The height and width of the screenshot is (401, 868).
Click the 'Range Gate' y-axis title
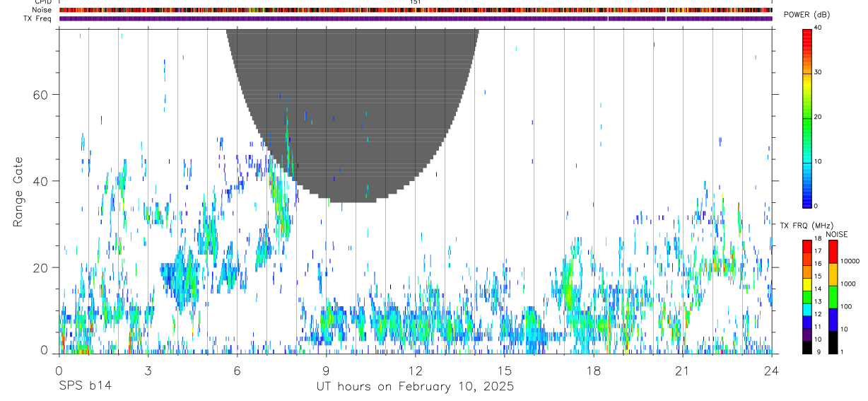point(18,192)
